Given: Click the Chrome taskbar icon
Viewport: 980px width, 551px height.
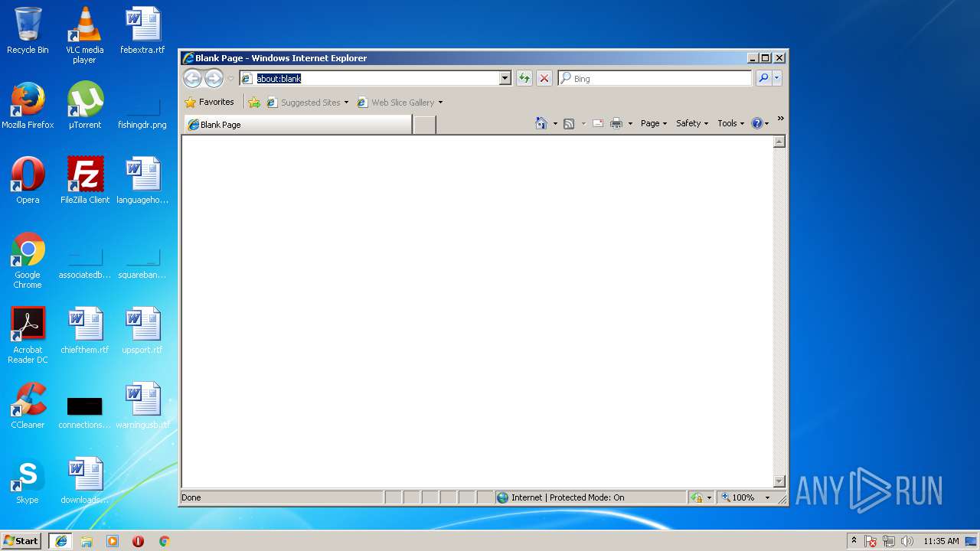Looking at the screenshot, I should [164, 541].
